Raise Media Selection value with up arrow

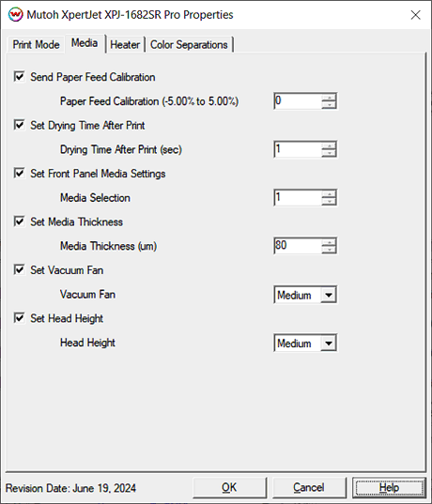pos(329,194)
